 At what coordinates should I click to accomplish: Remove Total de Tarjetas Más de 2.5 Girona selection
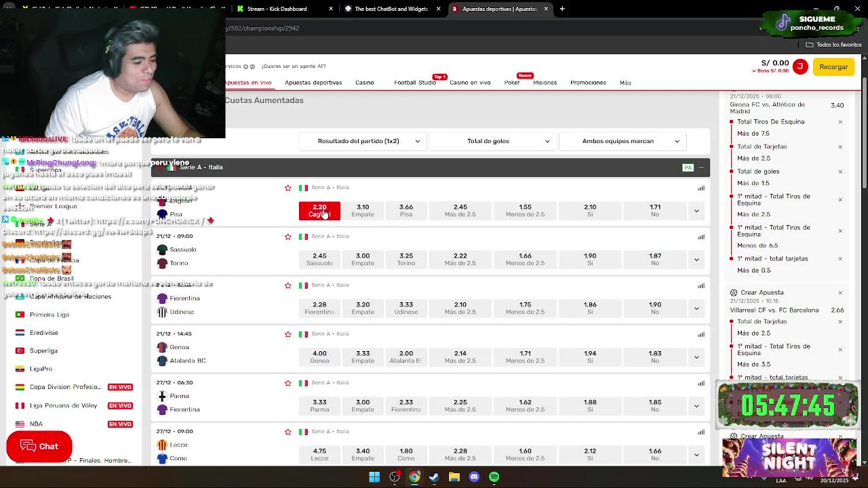click(x=840, y=146)
